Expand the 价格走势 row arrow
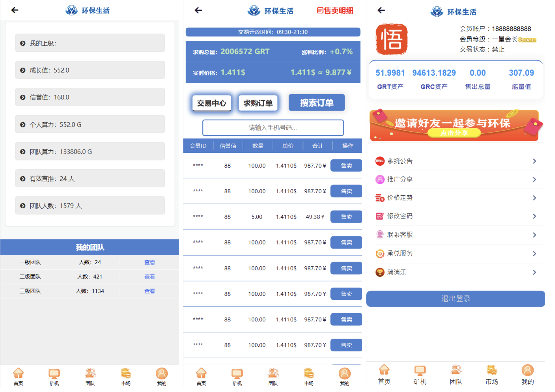This screenshot has width=555, height=392. (534, 198)
